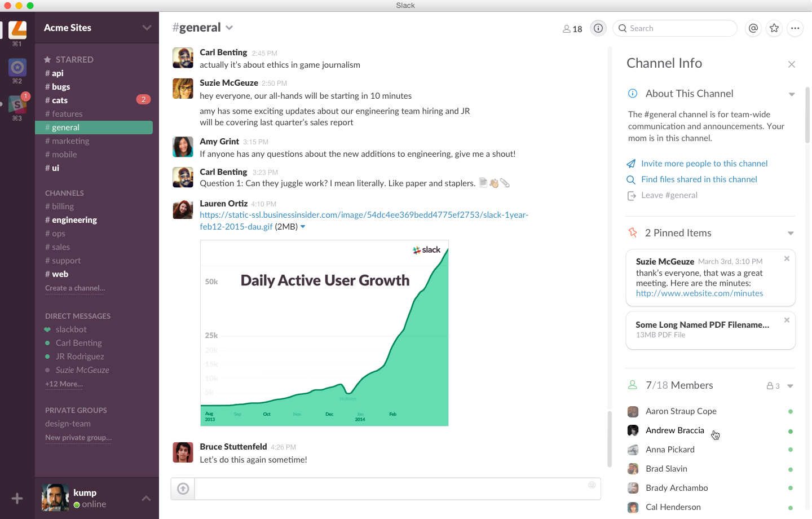Collapse the About This Channel section
This screenshot has height=519, width=812.
tap(792, 94)
